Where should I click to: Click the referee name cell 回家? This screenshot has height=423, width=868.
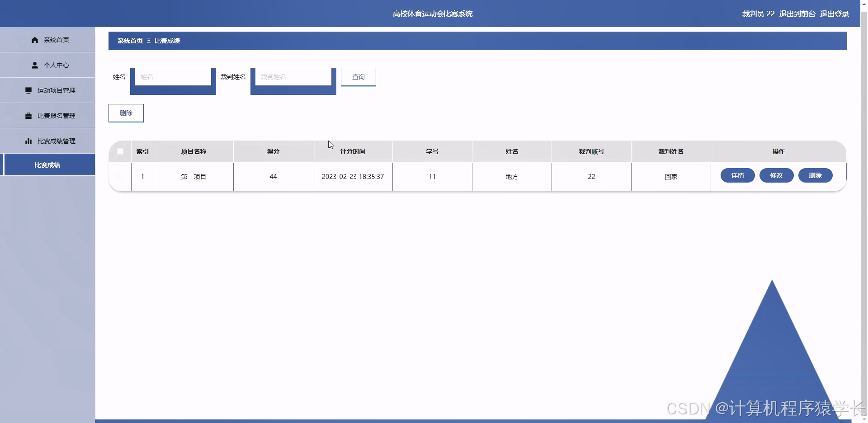[671, 177]
